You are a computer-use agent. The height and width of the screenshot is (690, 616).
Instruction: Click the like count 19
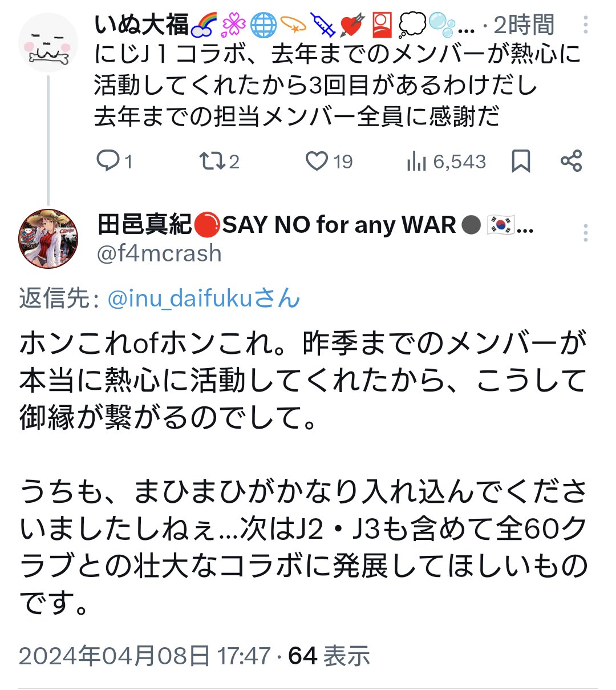click(343, 162)
